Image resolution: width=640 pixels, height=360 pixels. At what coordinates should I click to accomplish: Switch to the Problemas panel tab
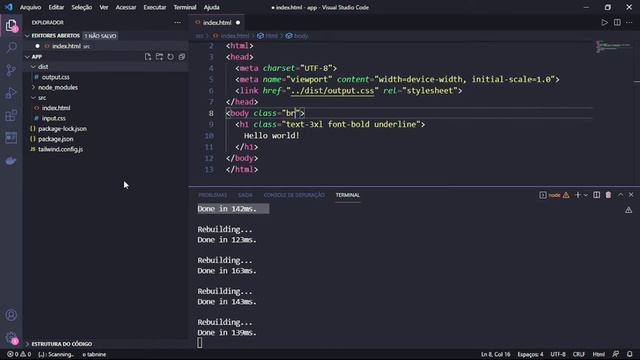click(213, 195)
